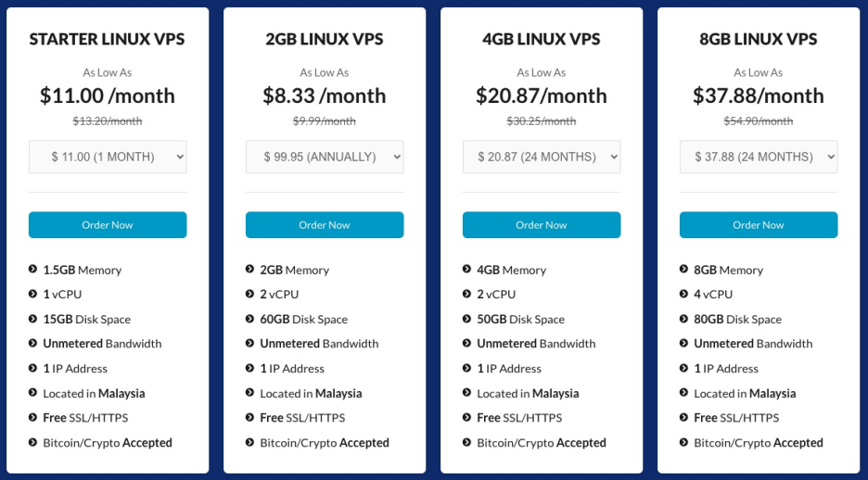Click the $8.33 /month price text

tap(325, 95)
